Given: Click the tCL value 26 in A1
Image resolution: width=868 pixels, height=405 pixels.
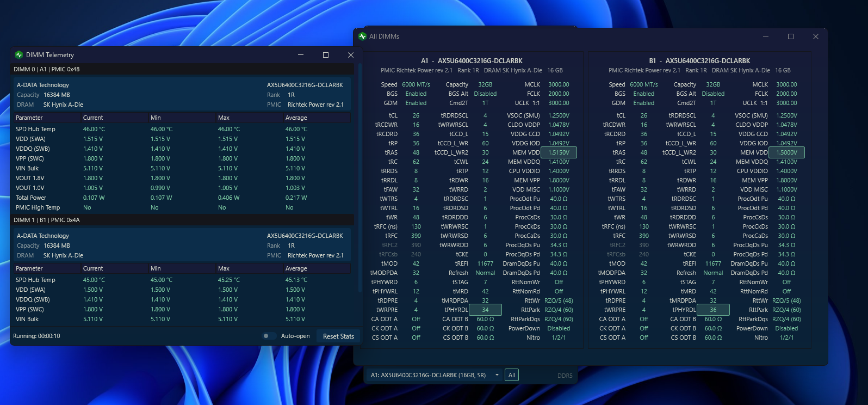Looking at the screenshot, I should 416,115.
